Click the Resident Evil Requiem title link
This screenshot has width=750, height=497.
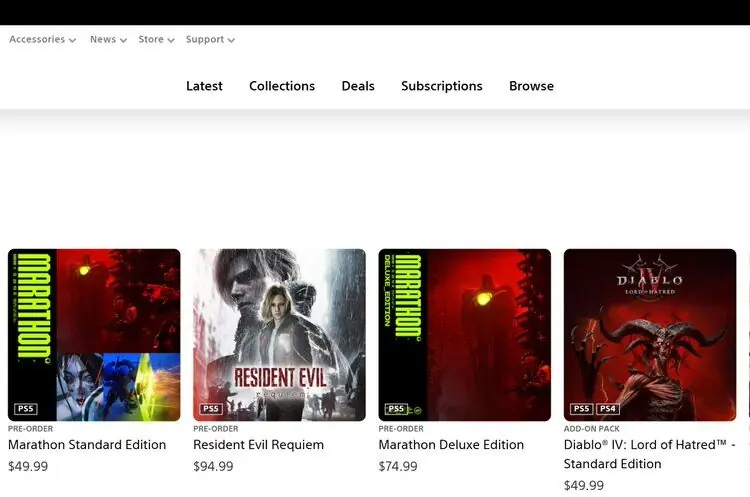coord(258,445)
